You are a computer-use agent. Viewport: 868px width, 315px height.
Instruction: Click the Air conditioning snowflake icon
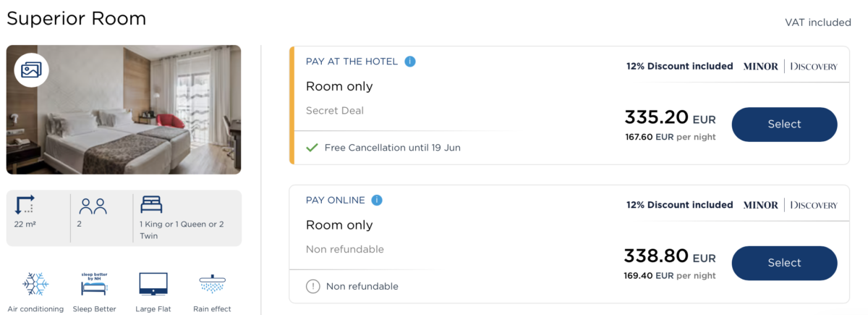coord(35,284)
